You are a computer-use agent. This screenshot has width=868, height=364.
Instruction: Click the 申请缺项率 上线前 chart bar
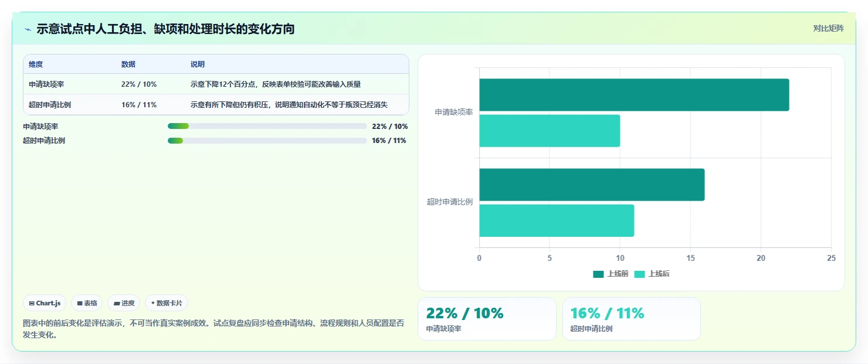(634, 95)
